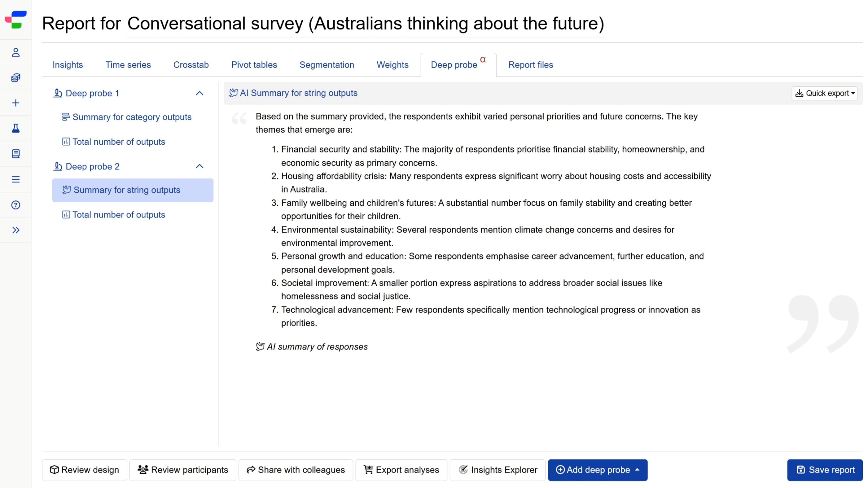This screenshot has height=488, width=868.
Task: Click Share with colleagues button
Action: pos(296,470)
